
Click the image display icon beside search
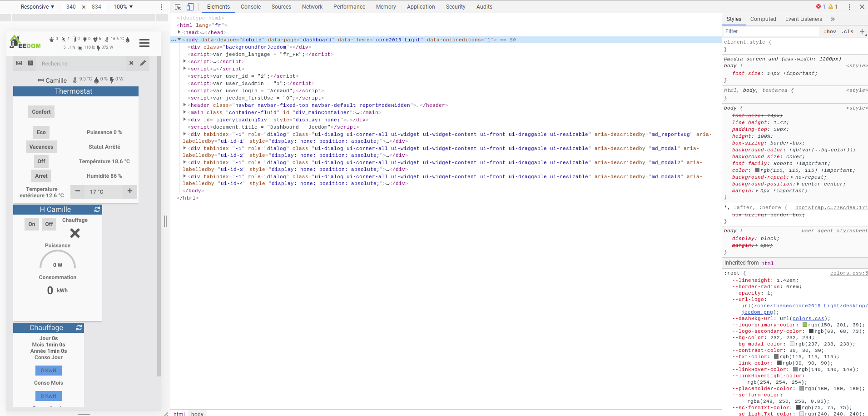pos(19,63)
